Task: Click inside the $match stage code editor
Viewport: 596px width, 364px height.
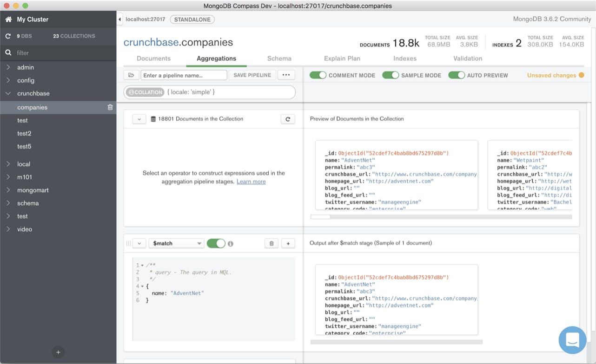Action: tap(214, 299)
